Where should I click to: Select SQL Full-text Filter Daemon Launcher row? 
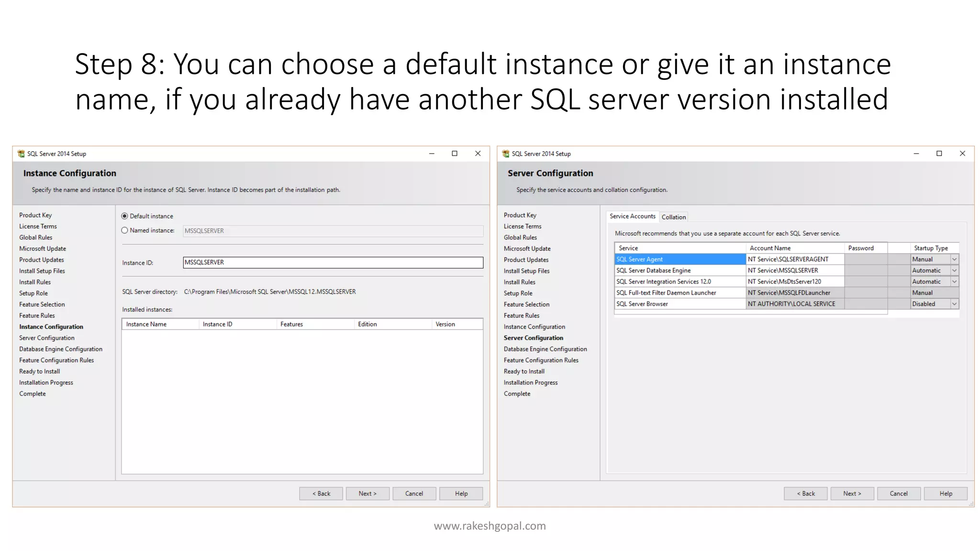(680, 293)
